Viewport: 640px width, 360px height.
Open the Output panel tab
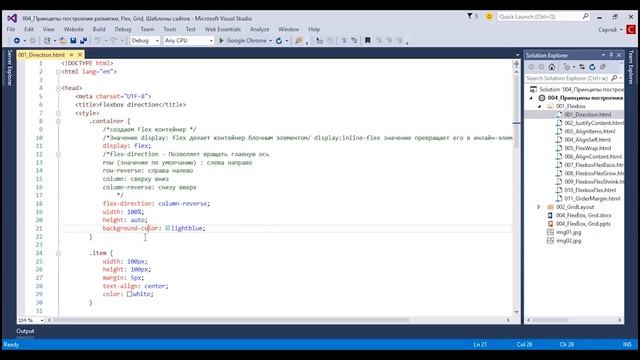pyautogui.click(x=25, y=331)
